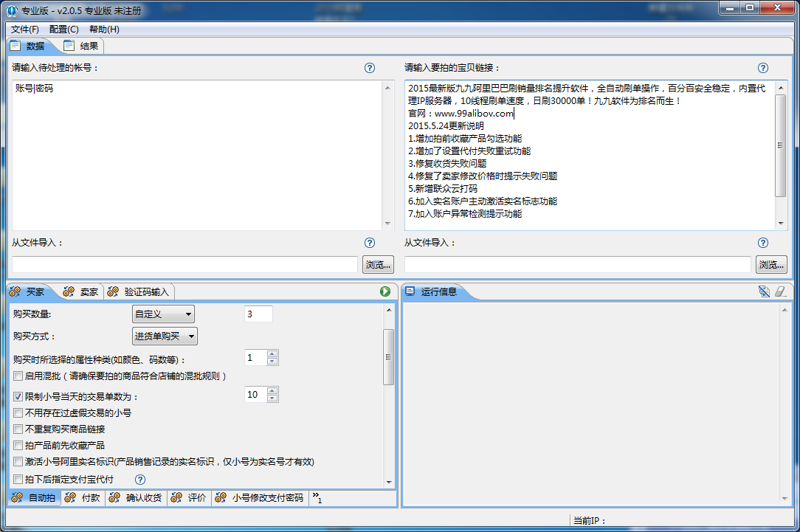Click the left 浏览... button for account file
Image resolution: width=800 pixels, height=532 pixels.
click(378, 265)
